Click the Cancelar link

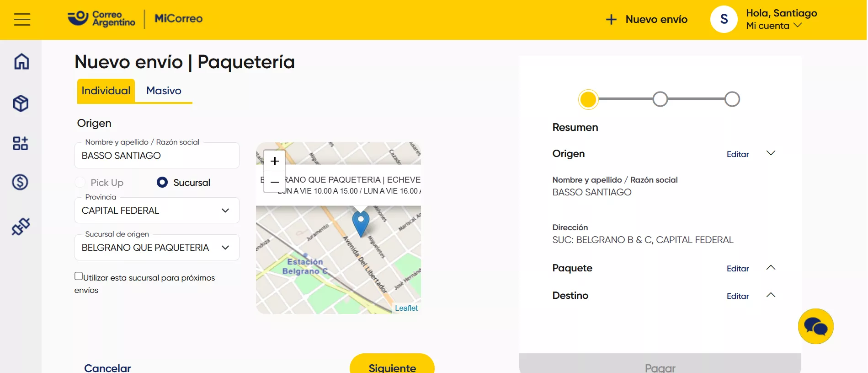(107, 368)
